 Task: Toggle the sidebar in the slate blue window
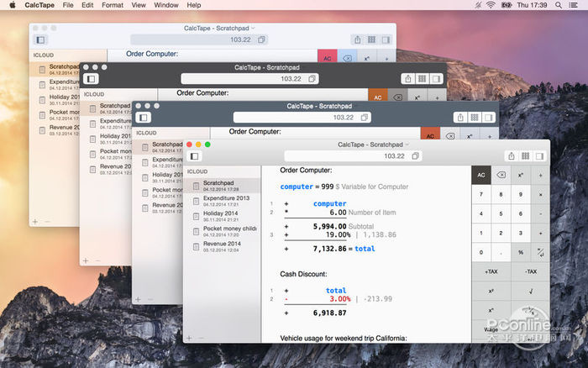(x=144, y=118)
